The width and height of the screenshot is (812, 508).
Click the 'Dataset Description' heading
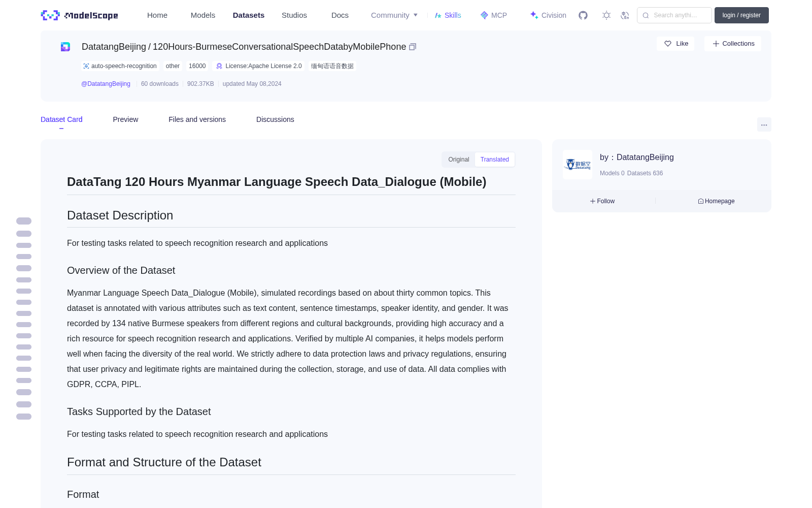point(120,215)
